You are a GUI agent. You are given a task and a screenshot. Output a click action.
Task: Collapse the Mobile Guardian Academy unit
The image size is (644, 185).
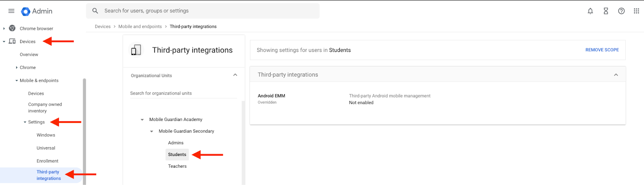point(142,120)
